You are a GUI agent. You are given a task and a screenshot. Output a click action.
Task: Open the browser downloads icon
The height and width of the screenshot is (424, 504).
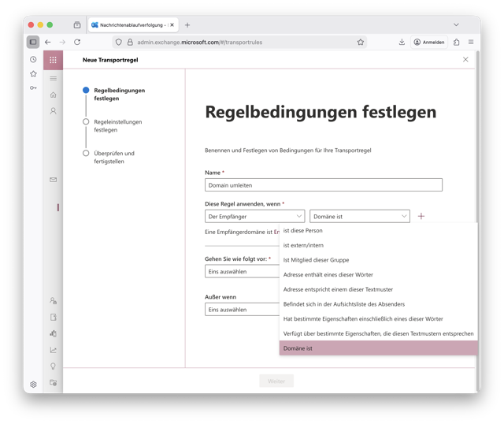point(402,43)
